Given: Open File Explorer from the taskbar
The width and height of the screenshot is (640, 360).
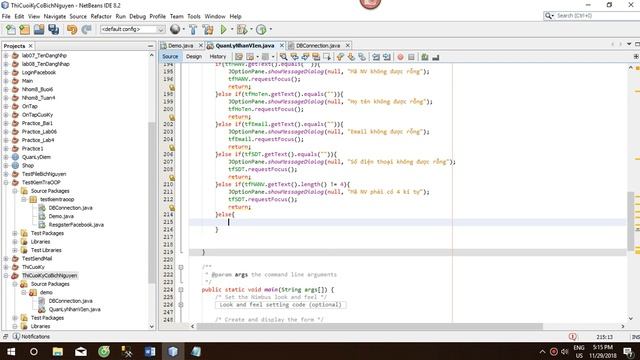Looking at the screenshot, I should click(x=58, y=351).
